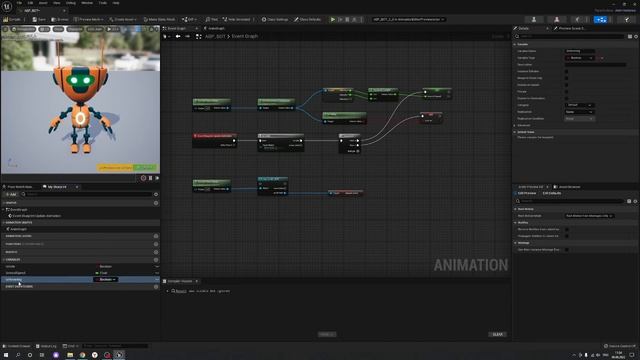Switch to the Animation editor mode icon

pyautogui.click(x=578, y=19)
